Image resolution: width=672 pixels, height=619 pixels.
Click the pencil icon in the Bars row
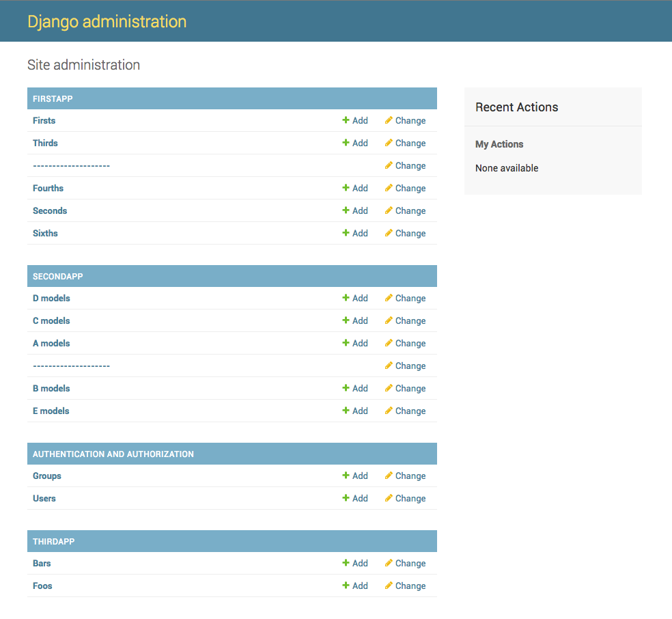389,562
